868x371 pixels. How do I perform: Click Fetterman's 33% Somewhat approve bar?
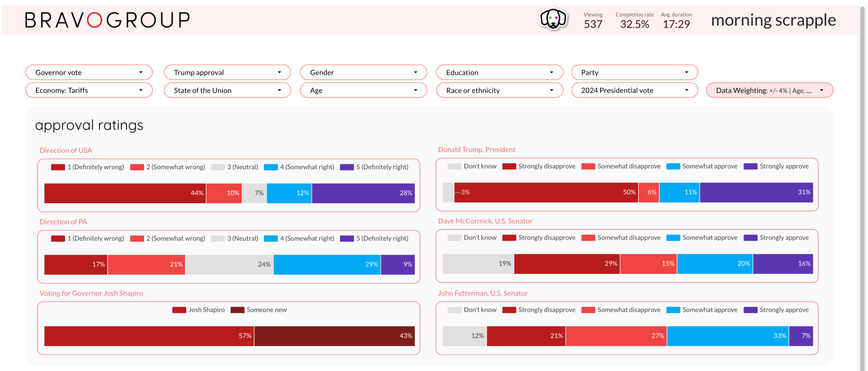(727, 336)
